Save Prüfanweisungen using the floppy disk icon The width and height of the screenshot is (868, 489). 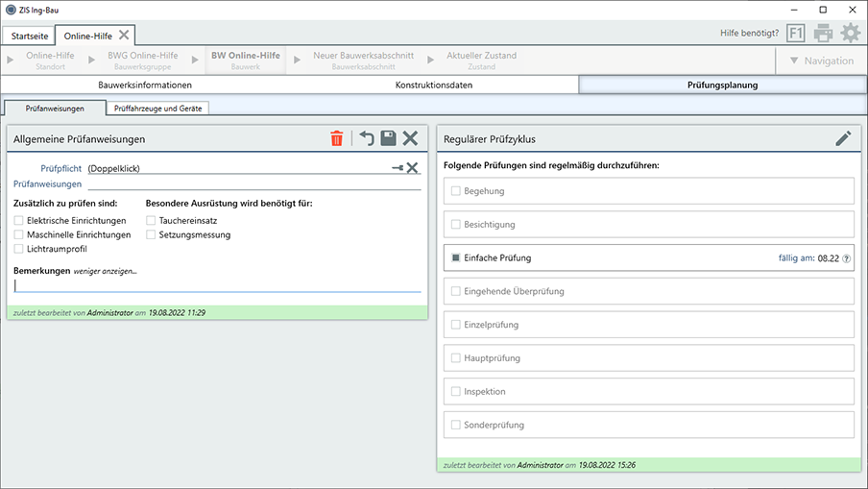[388, 139]
